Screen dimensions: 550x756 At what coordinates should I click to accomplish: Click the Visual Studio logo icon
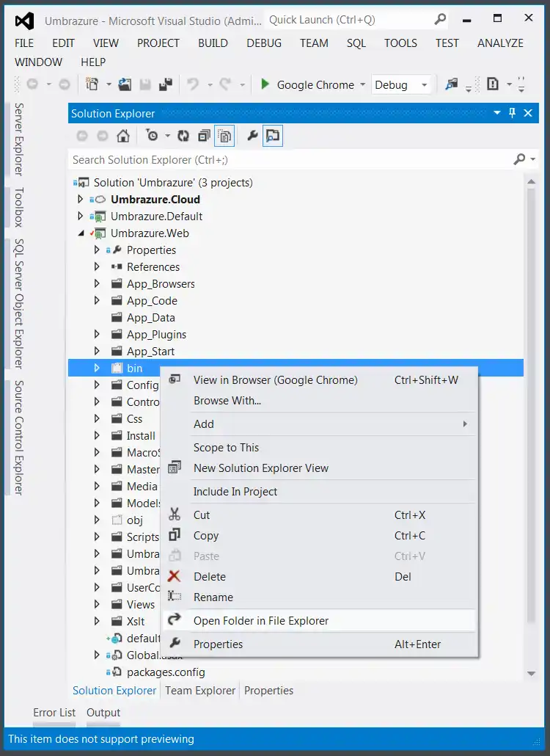[24, 21]
